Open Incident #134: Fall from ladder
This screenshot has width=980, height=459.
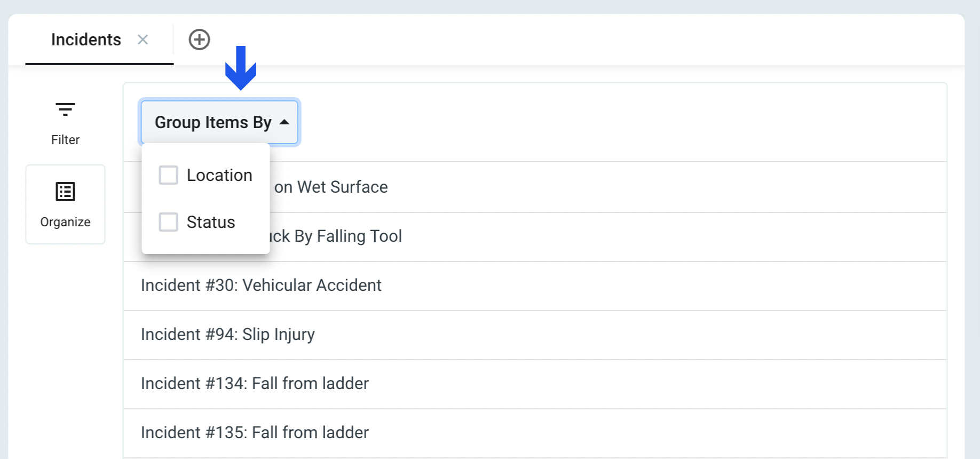(x=535, y=384)
